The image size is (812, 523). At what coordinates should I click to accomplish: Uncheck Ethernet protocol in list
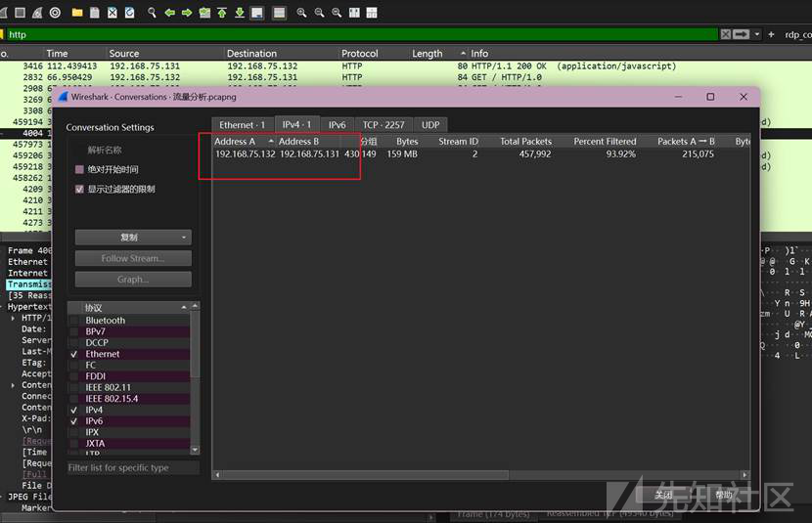74,354
